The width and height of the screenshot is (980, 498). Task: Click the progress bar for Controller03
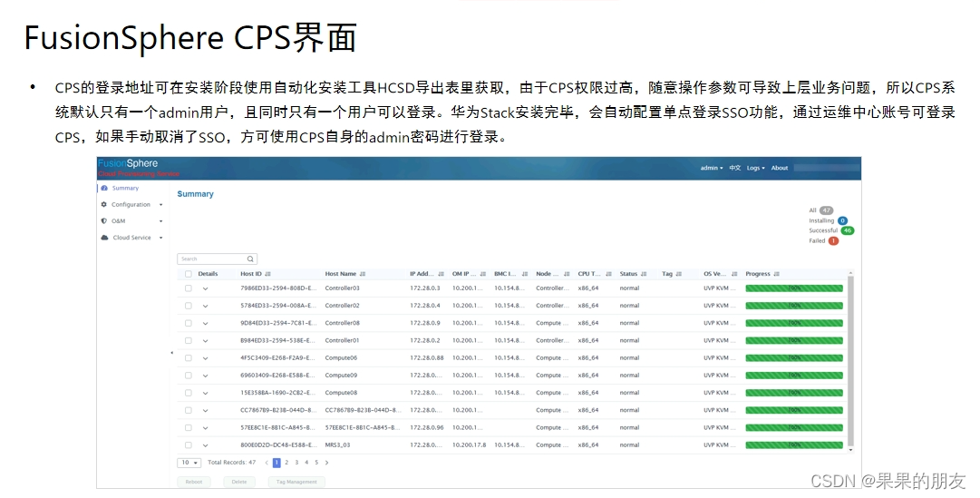tap(794, 288)
